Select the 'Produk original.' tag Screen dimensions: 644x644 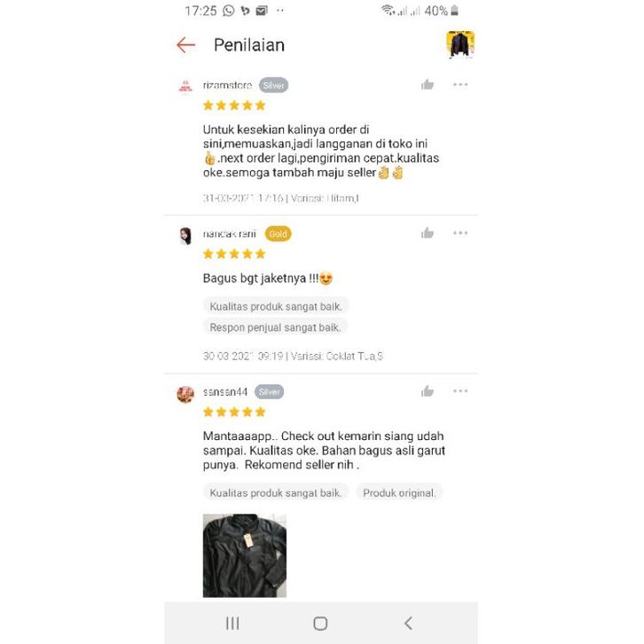[x=399, y=492]
